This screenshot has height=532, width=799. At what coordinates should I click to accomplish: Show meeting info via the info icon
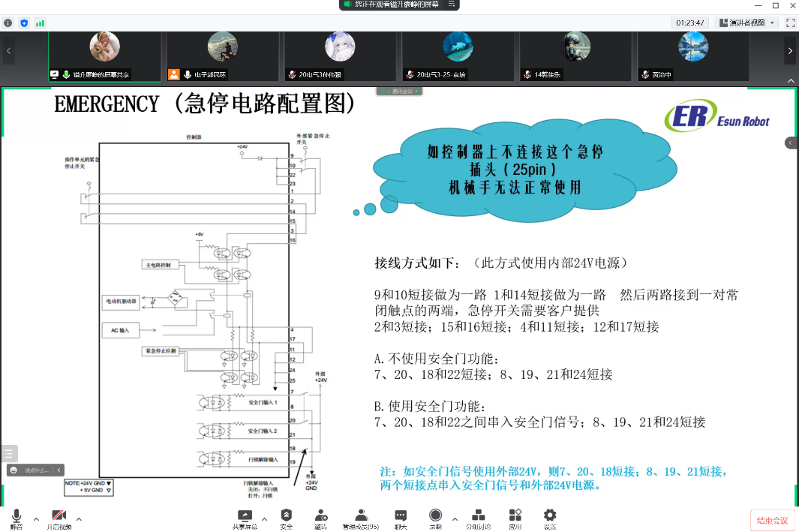(x=8, y=23)
